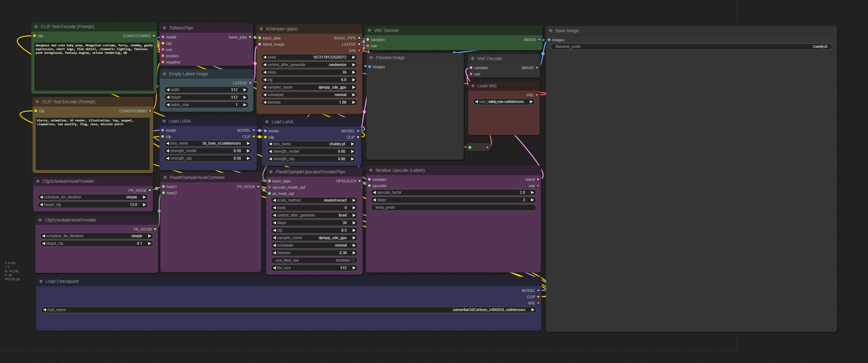Viewport: 868px width, 363px height.
Task: Collapse the Iterative Upscale (Latent) node
Action: [x=371, y=170]
